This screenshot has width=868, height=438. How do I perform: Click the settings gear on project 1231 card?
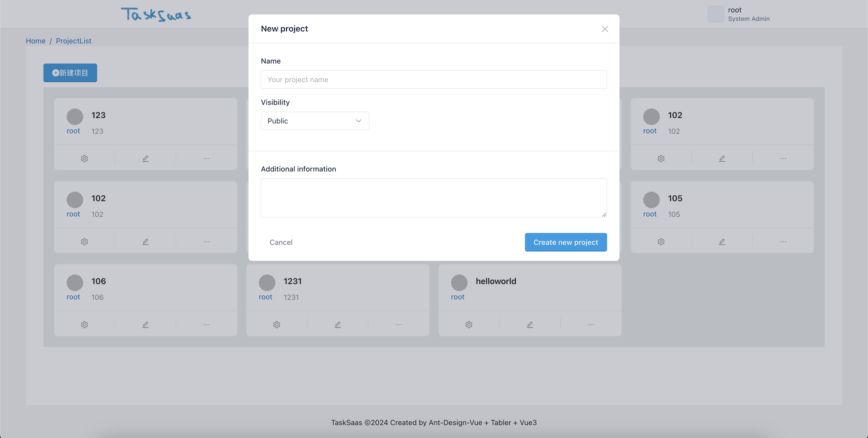coord(276,324)
